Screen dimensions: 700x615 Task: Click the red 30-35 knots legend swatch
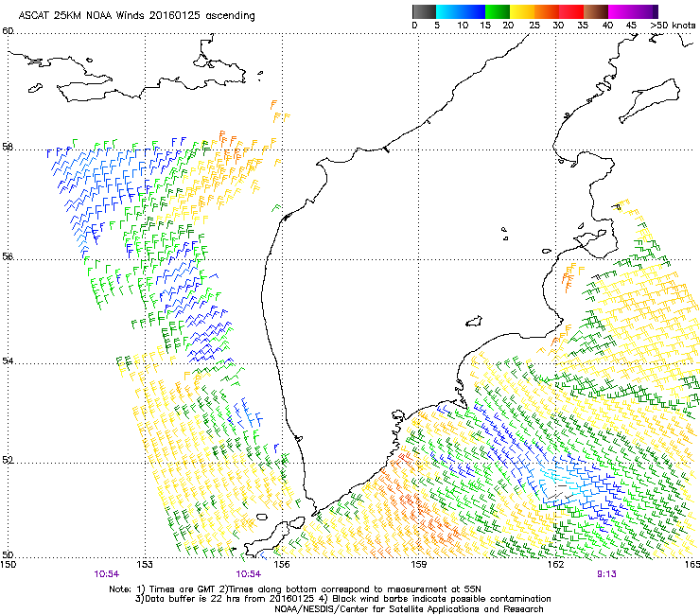click(571, 11)
